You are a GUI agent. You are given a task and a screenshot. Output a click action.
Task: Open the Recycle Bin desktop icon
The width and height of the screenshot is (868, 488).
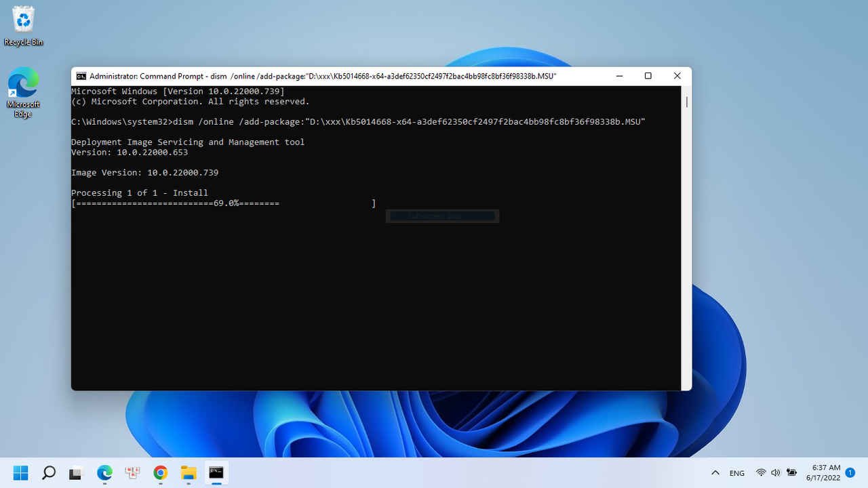[x=23, y=26]
